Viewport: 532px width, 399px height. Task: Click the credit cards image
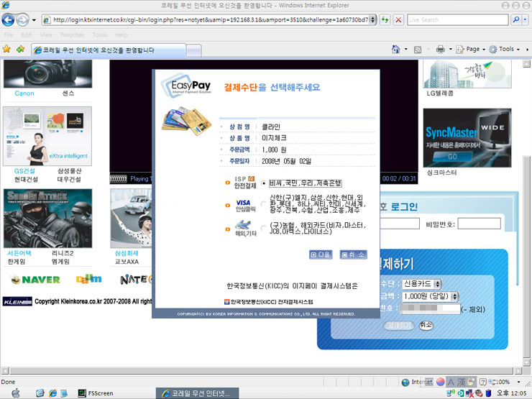(x=186, y=121)
